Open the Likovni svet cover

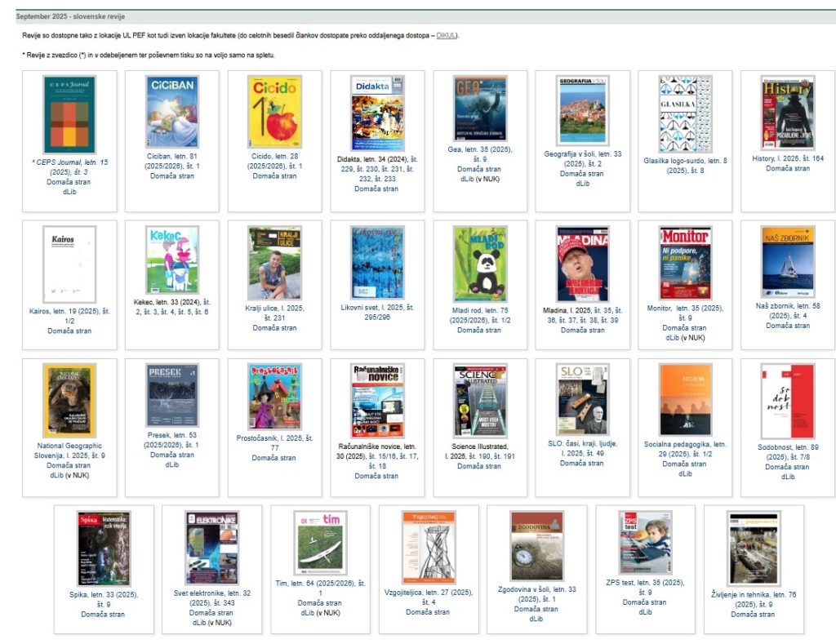pos(377,262)
